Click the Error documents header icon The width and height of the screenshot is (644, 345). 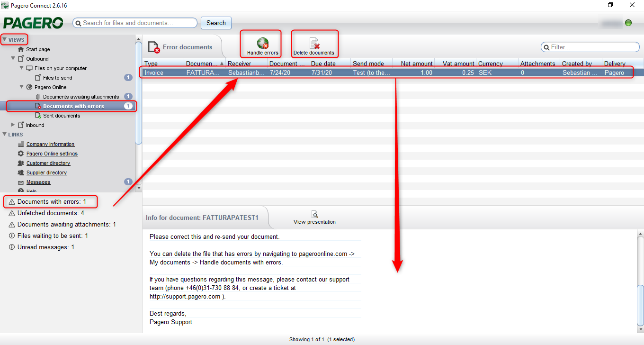point(153,47)
